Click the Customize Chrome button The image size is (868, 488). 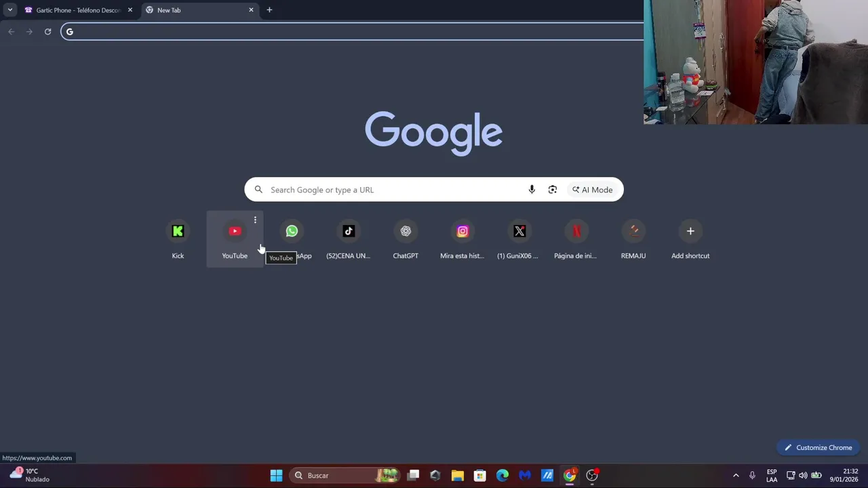tap(818, 447)
